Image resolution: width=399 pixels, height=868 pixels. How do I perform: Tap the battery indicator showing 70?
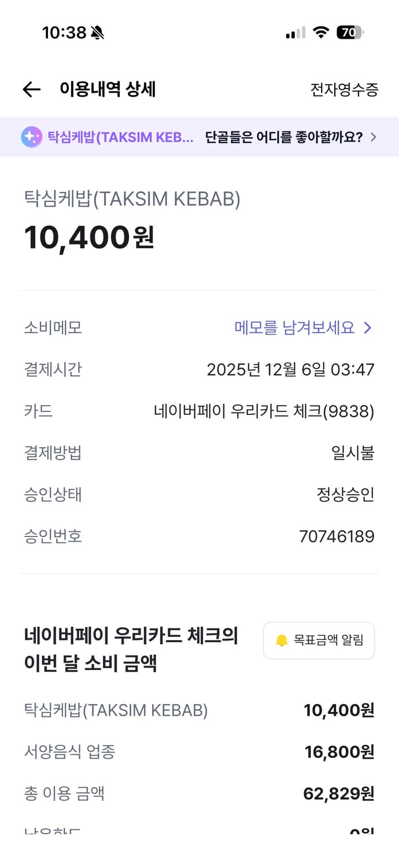(349, 33)
